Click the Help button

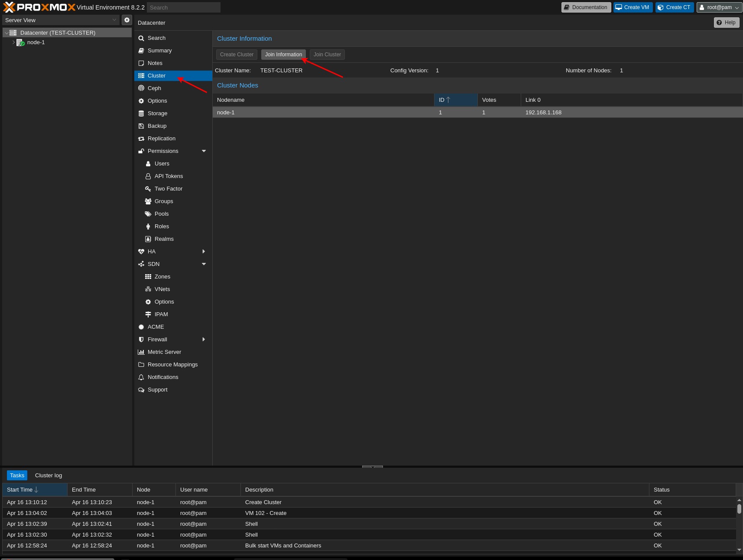click(726, 22)
